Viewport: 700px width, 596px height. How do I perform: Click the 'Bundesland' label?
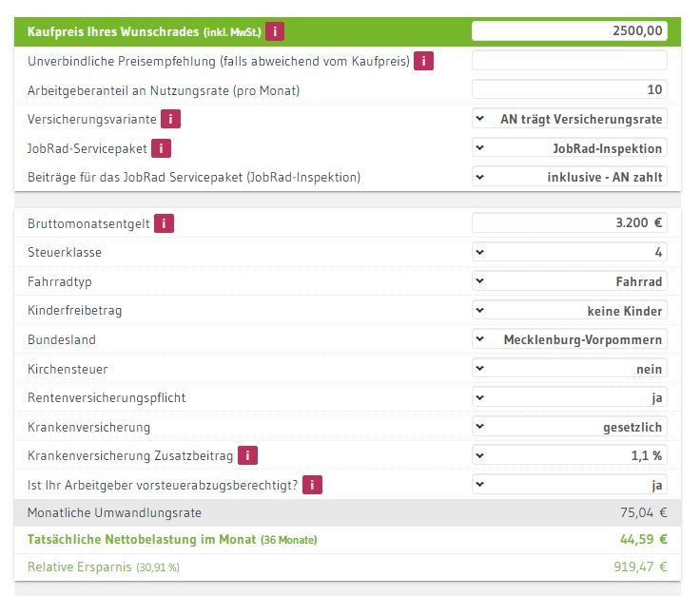click(x=62, y=340)
